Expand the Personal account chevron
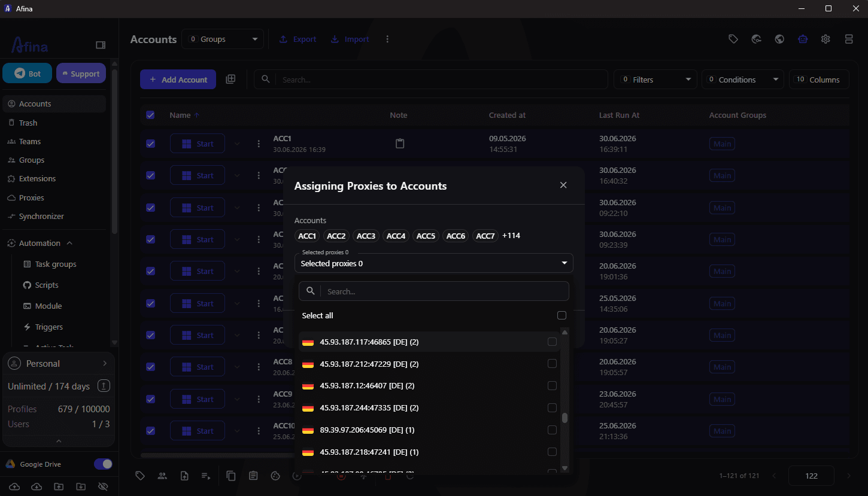868x496 pixels. click(x=105, y=363)
